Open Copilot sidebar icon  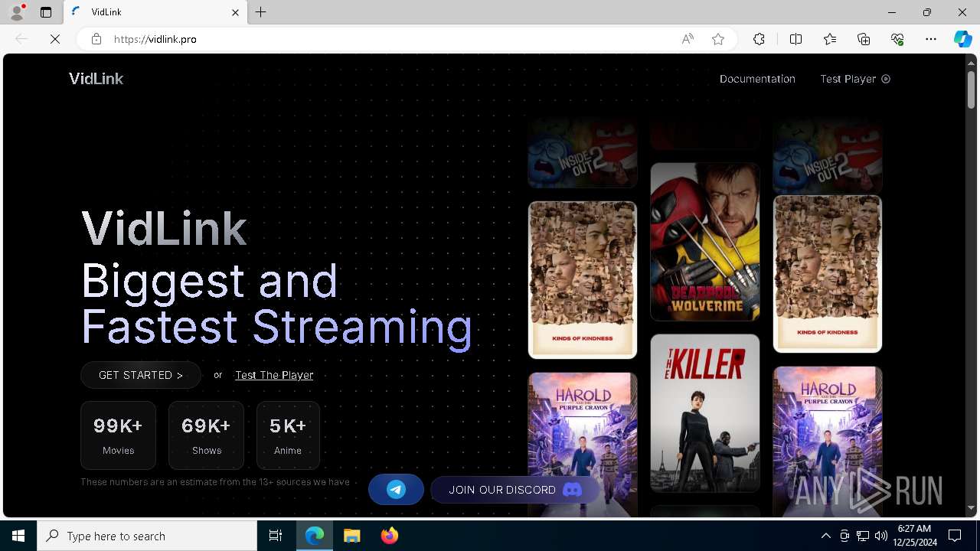962,39
